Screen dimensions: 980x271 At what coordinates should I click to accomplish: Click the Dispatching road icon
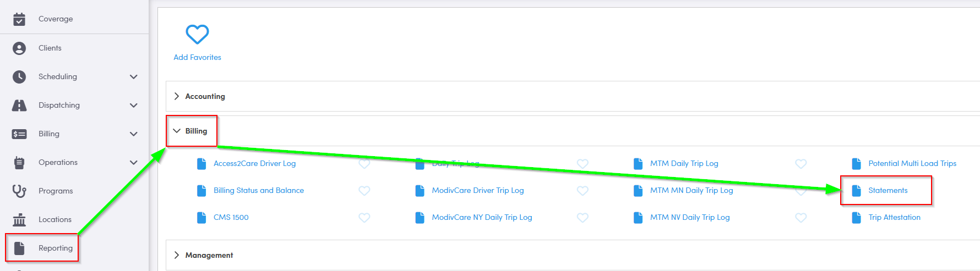point(19,106)
